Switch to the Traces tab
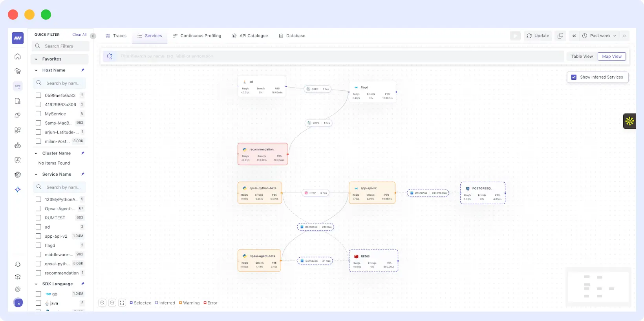The image size is (644, 321). coord(116,36)
